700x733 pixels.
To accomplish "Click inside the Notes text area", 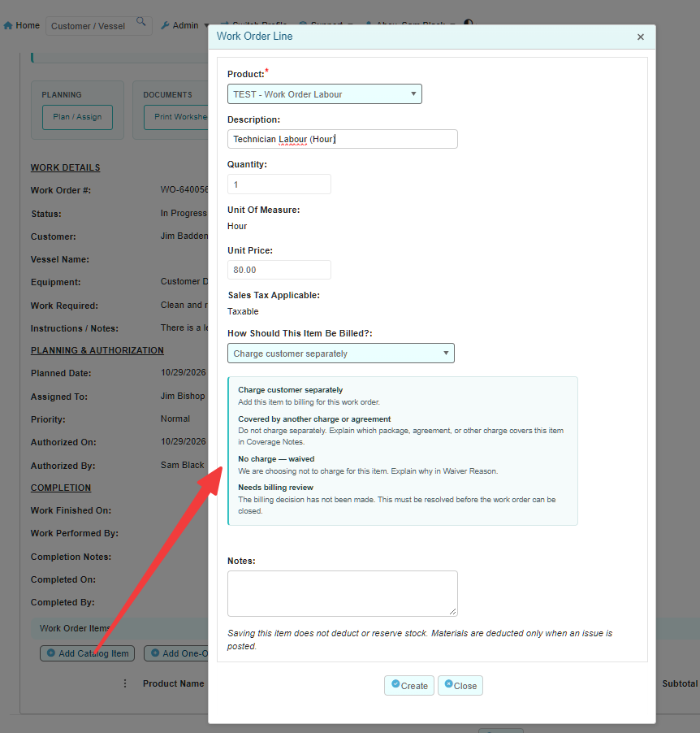I will (343, 594).
